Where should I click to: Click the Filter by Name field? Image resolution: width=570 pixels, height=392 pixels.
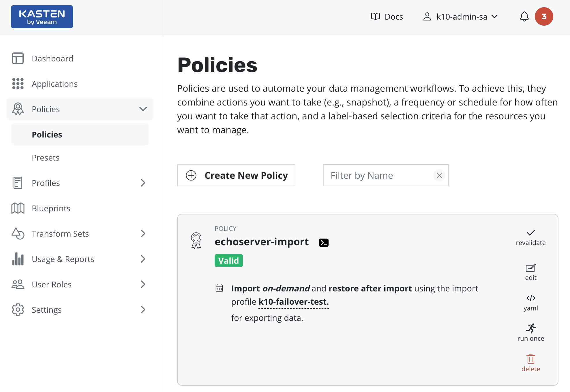(x=378, y=175)
